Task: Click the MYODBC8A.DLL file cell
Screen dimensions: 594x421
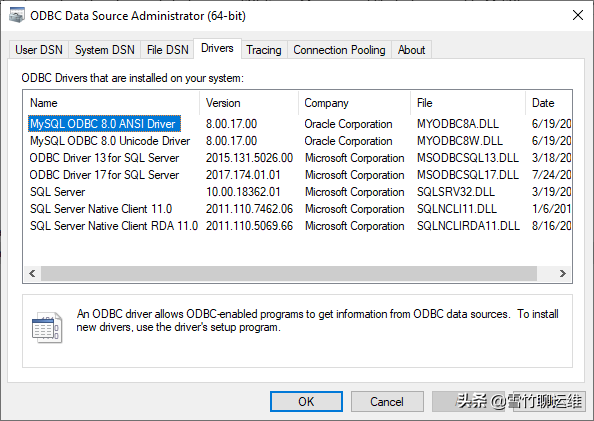Action: pos(458,124)
